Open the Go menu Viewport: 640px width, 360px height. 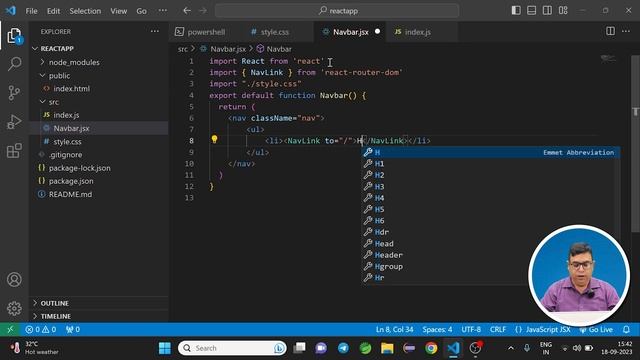(x=141, y=11)
